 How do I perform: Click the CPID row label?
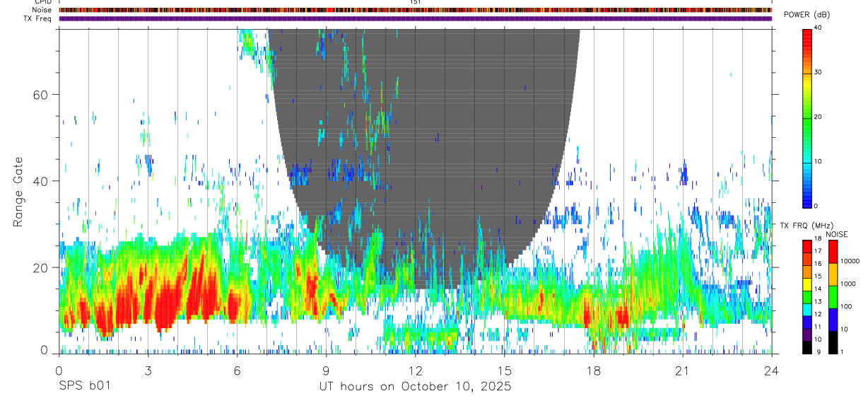43,2
